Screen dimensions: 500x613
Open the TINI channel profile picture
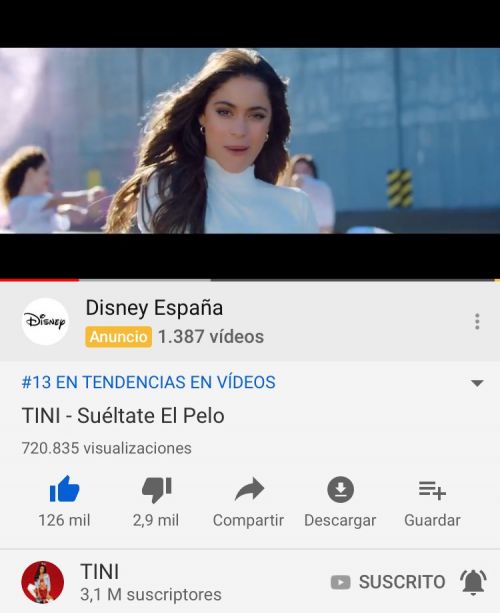coord(43,582)
